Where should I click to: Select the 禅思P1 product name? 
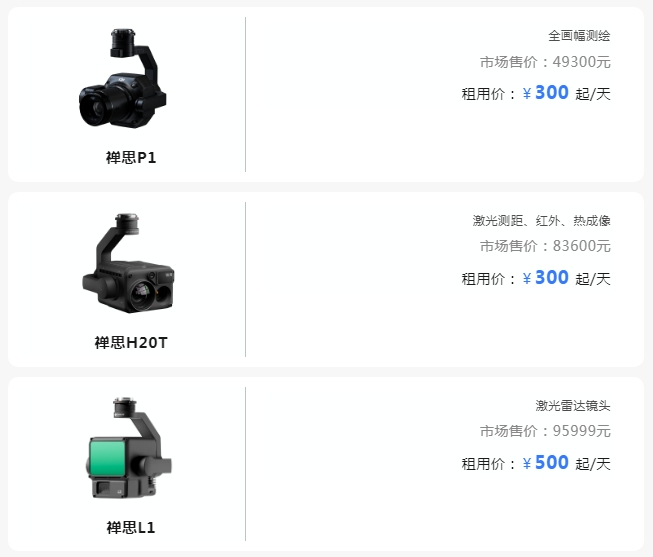click(x=131, y=158)
